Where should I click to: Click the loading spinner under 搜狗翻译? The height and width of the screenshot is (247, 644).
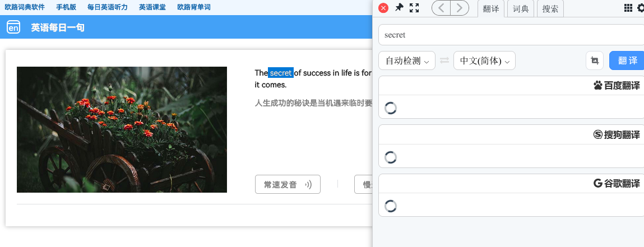(x=391, y=157)
